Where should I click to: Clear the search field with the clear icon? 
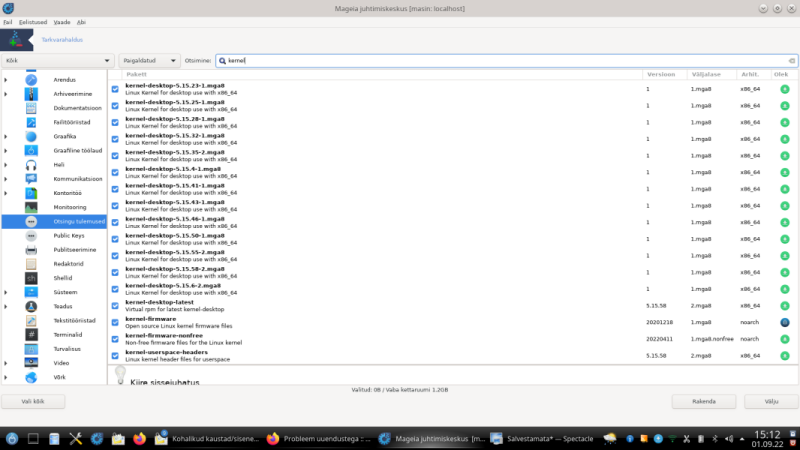tap(787, 60)
